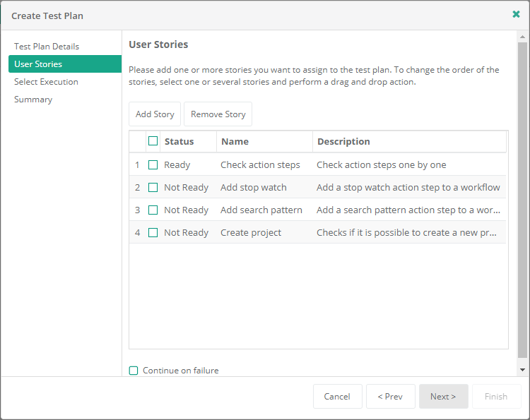Click 'Not Ready' status of Add stop watch

(187, 187)
